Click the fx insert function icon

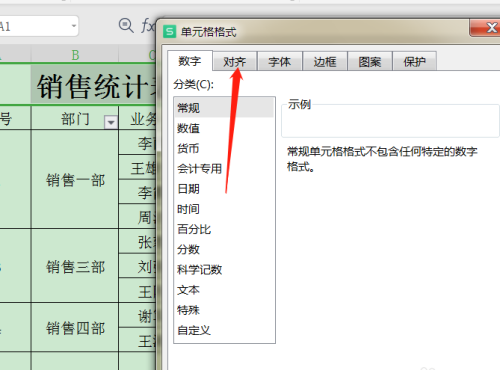[x=147, y=26]
